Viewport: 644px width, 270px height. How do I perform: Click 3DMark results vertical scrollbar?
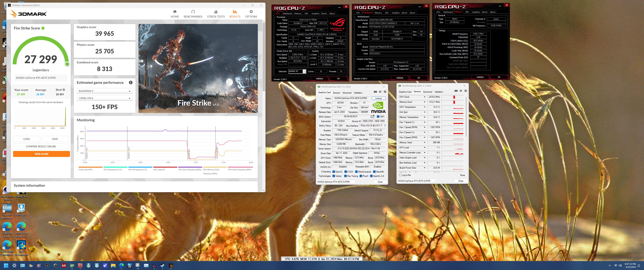coord(264,57)
